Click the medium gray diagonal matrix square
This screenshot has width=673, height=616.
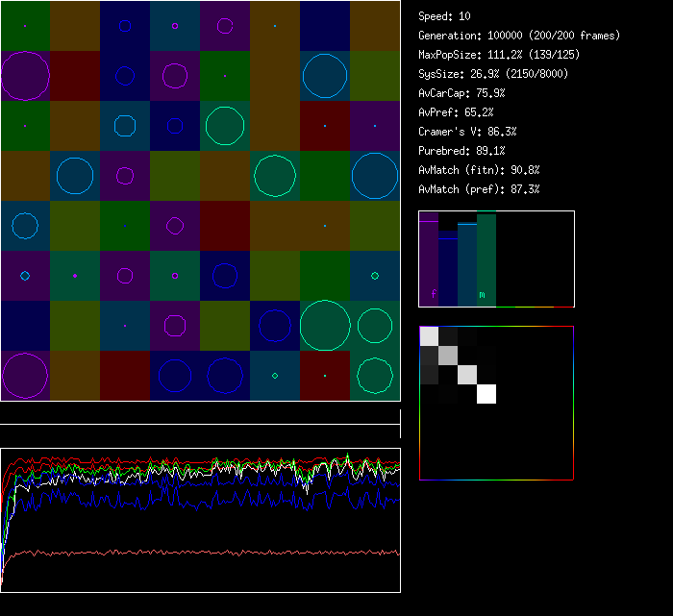(448, 355)
